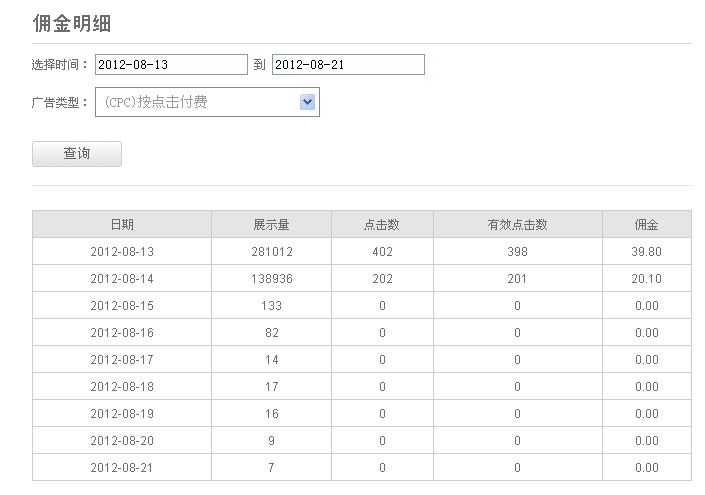Click the 佣金 column header
Viewport: 705px width, 495px height.
647,224
